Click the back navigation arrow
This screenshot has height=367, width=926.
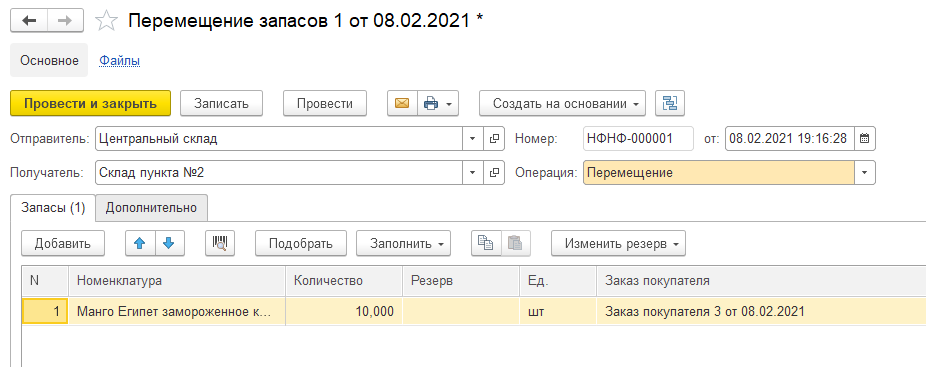pos(29,21)
